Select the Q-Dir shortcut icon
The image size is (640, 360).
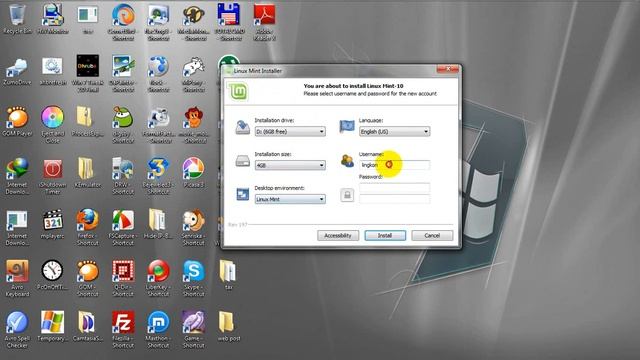[x=123, y=278]
